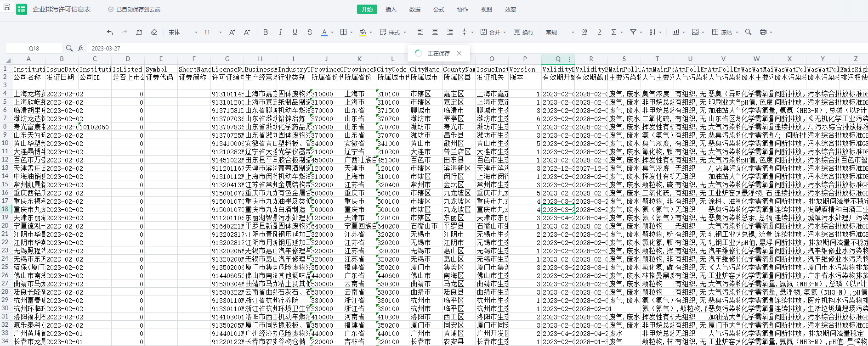868x346 pixels.
Task: Click the printer icon
Action: tap(763, 32)
